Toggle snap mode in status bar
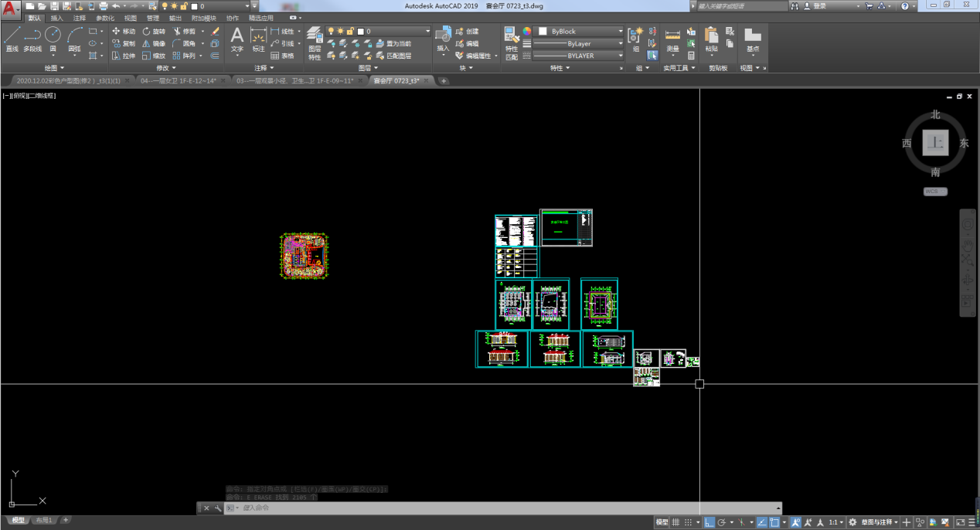This screenshot has width=980, height=530. [x=688, y=522]
